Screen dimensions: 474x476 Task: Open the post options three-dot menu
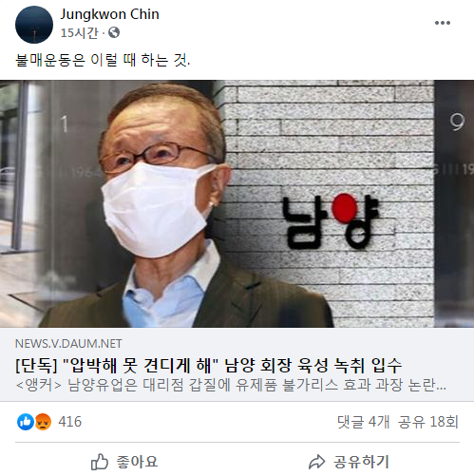coord(443,23)
